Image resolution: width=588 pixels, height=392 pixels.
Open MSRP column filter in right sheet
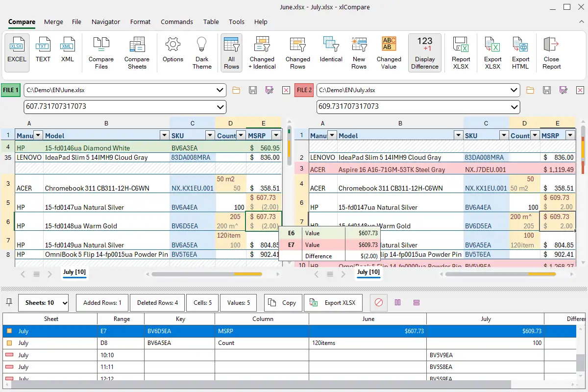570,136
